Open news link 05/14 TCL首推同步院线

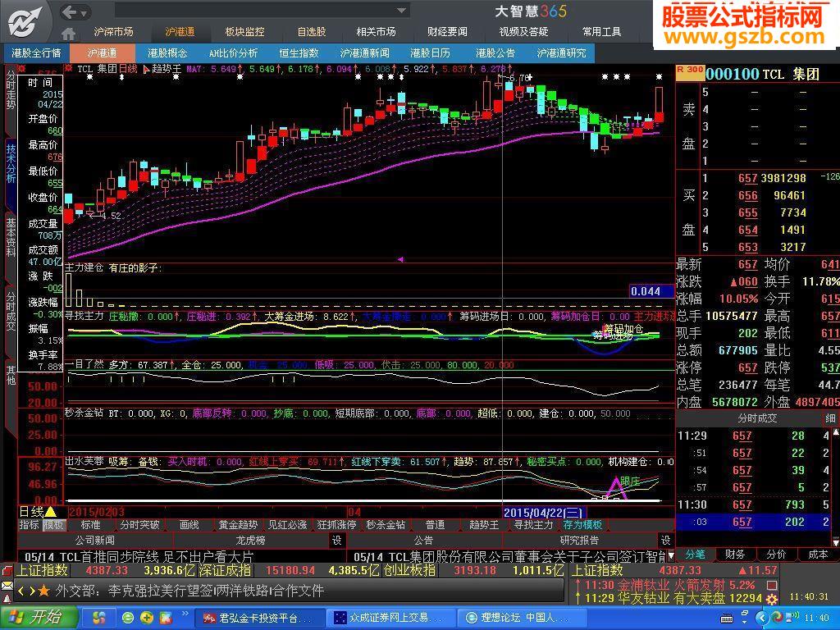(139, 557)
